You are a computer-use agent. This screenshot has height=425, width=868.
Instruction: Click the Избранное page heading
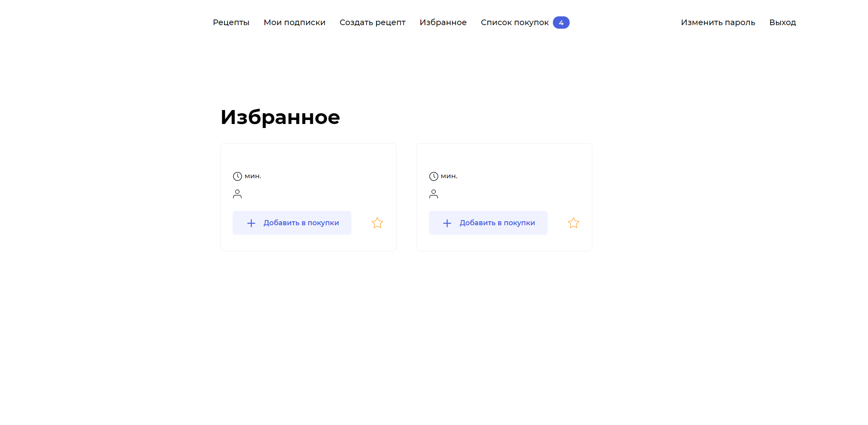pyautogui.click(x=280, y=117)
